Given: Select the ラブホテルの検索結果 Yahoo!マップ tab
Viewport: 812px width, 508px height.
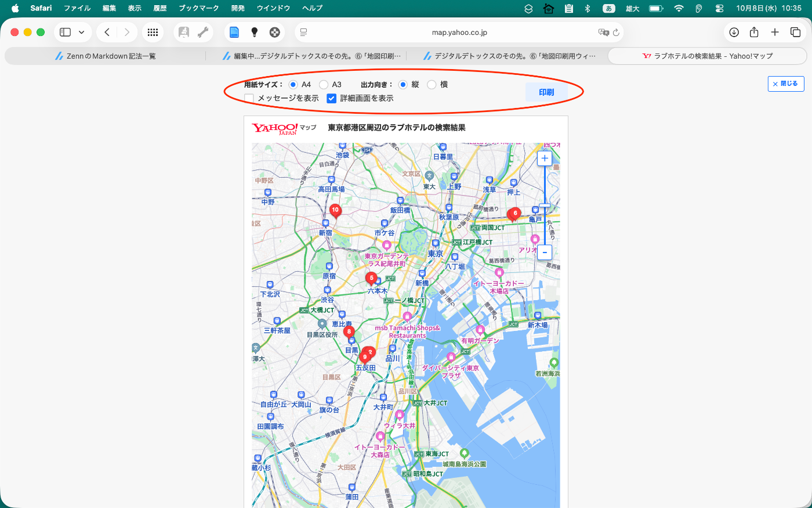Looking at the screenshot, I should (x=707, y=56).
